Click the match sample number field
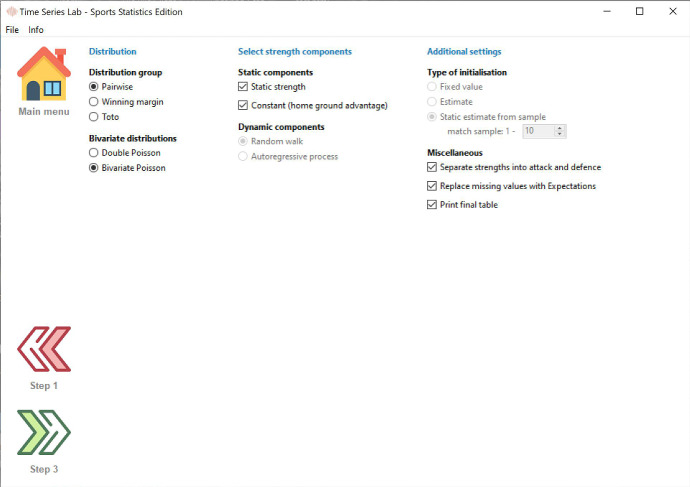Viewport: 690px width, 487px height. coord(536,131)
